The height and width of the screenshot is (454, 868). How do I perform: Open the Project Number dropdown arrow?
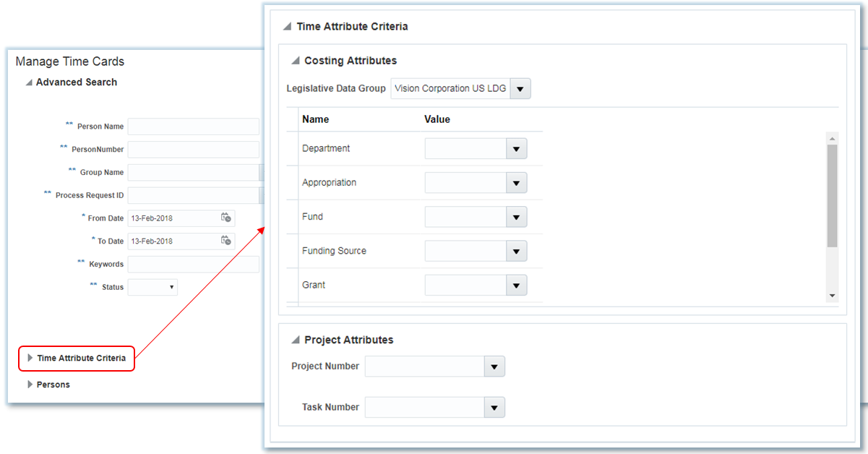[x=494, y=367]
